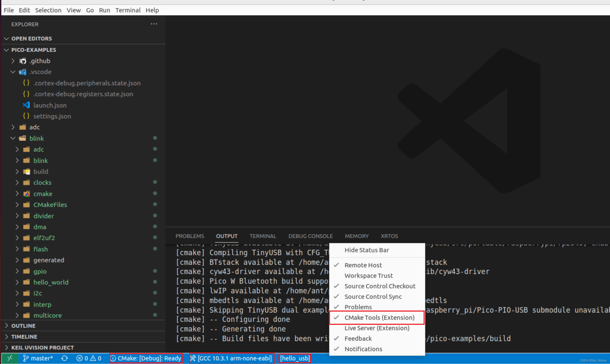Click the master branch source control icon
This screenshot has width=610, height=364.
pos(38,358)
